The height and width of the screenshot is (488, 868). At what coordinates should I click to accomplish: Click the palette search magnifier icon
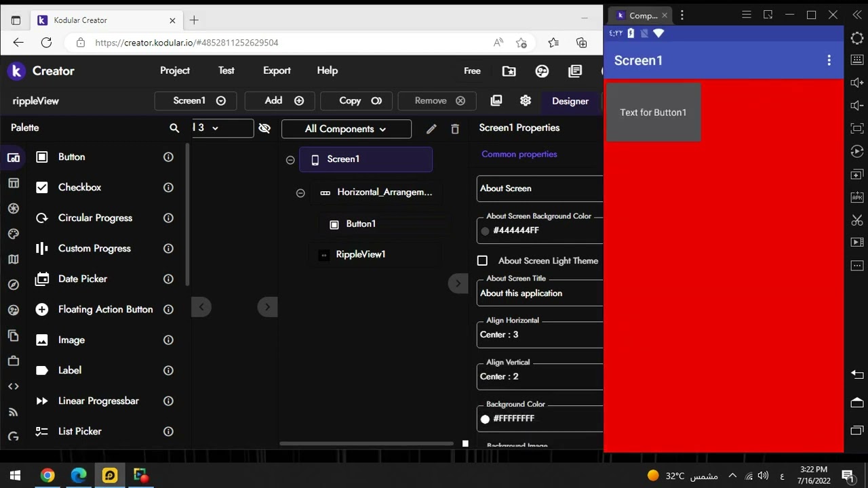pos(174,128)
